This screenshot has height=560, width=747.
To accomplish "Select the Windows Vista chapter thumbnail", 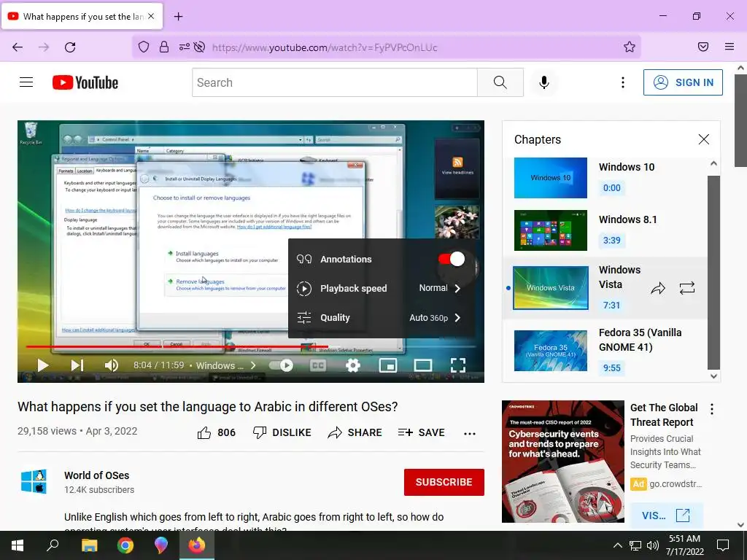I will pyautogui.click(x=551, y=287).
